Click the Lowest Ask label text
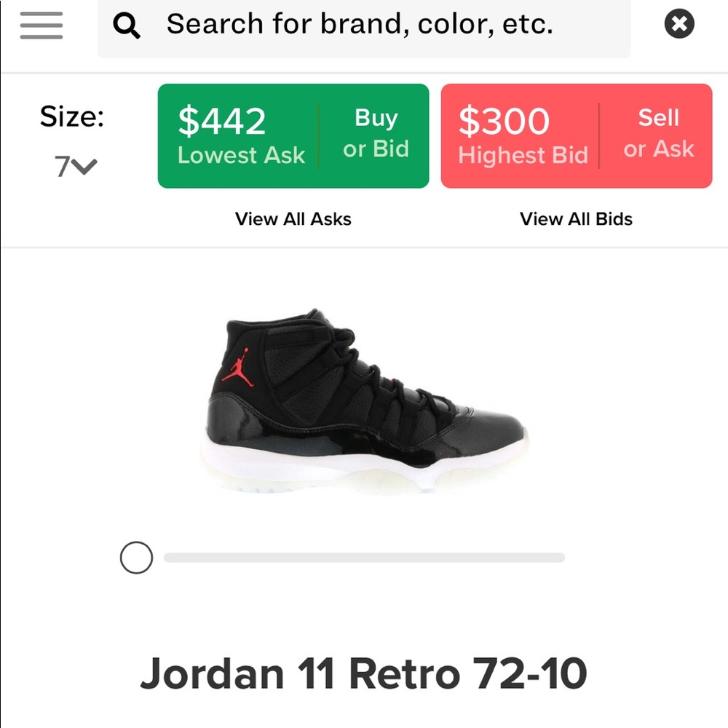The width and height of the screenshot is (728, 728). pyautogui.click(x=241, y=155)
